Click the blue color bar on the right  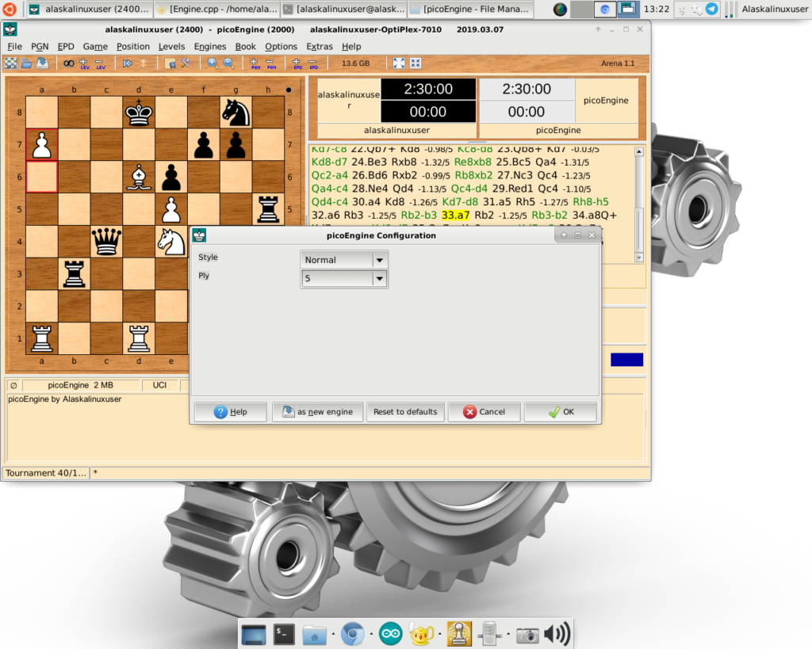coord(626,360)
